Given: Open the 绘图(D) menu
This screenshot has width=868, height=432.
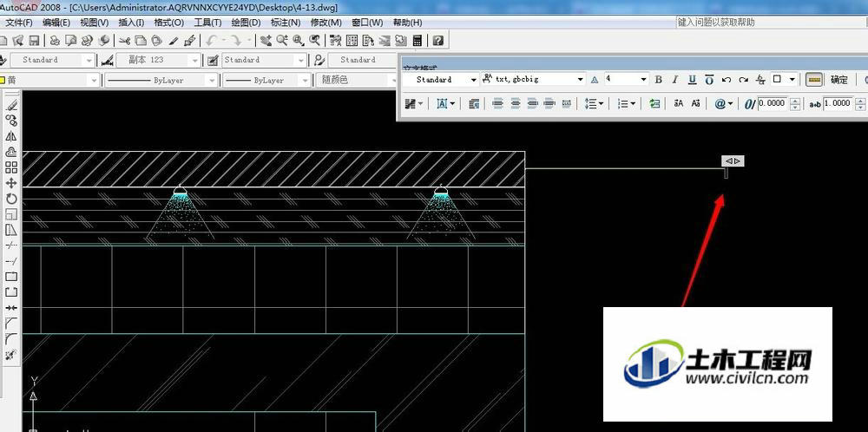Looking at the screenshot, I should click(x=246, y=23).
